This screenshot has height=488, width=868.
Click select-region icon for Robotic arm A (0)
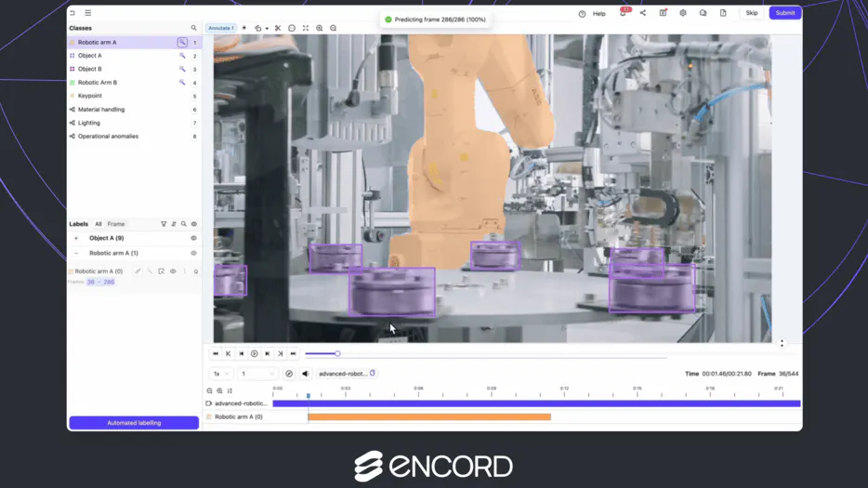(161, 271)
